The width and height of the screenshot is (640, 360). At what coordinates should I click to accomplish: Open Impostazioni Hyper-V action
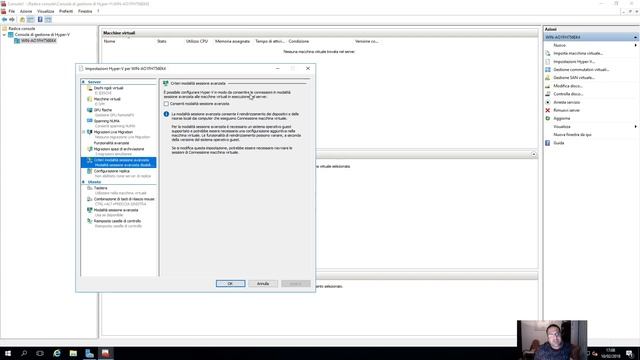pyautogui.click(x=573, y=62)
